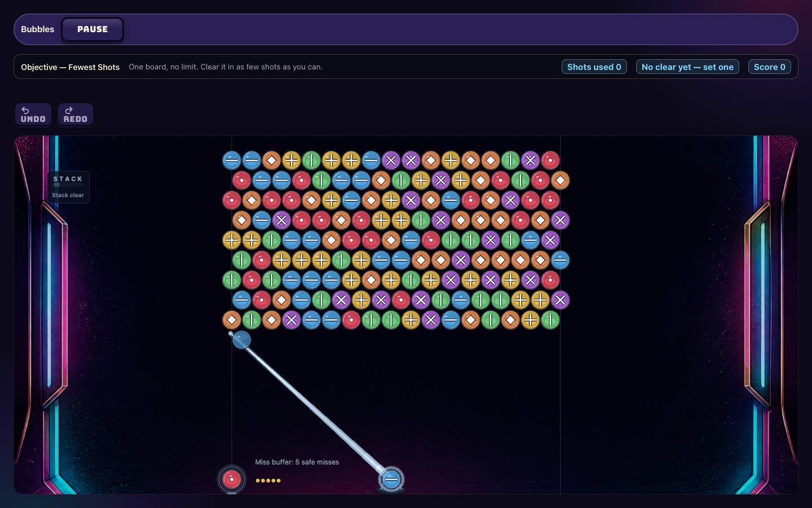Target the only purple X bubble in the sixth row
The image size is (812, 508).
[461, 260]
